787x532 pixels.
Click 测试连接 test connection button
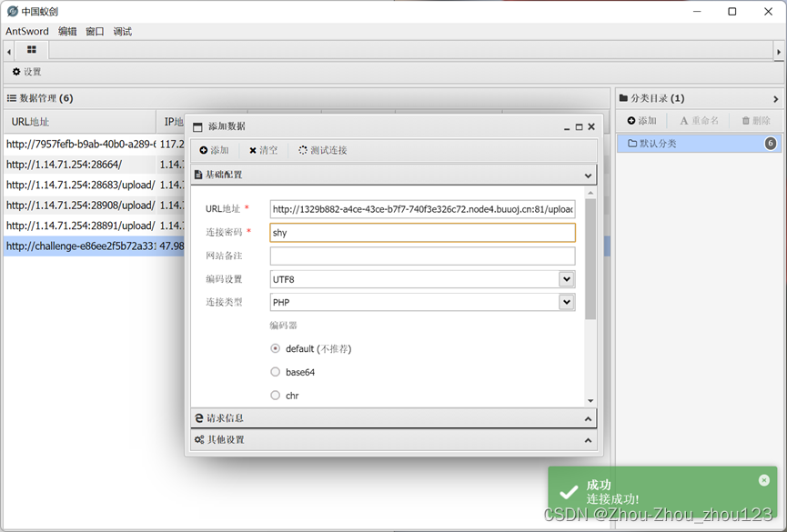point(323,150)
